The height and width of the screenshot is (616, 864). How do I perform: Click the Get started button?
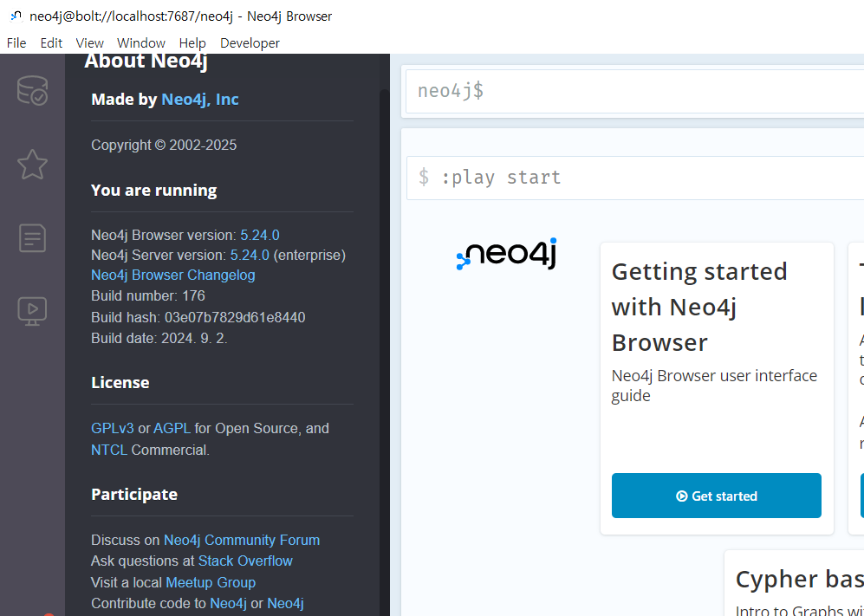(x=717, y=496)
